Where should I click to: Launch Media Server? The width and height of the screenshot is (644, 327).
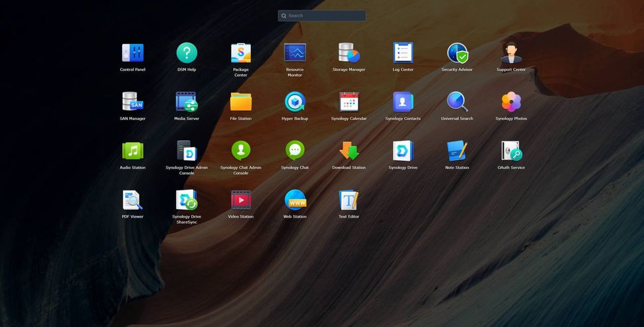(x=187, y=101)
